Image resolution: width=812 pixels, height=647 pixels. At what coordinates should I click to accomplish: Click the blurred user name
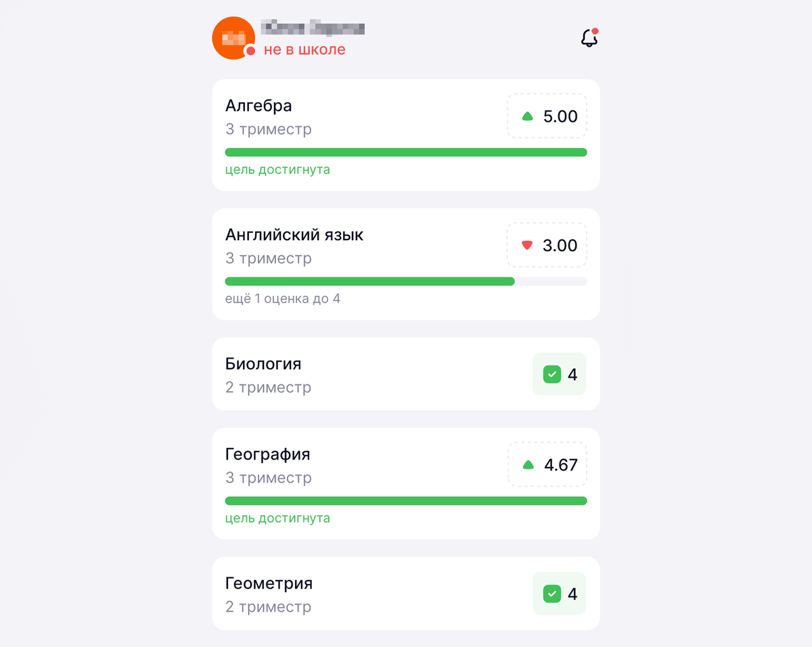313,28
